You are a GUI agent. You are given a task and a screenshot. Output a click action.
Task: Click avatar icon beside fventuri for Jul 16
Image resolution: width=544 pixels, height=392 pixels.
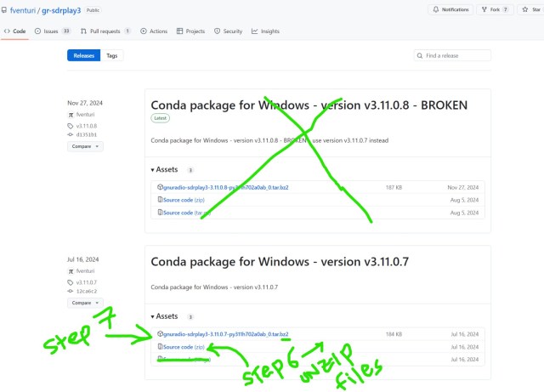pos(71,270)
